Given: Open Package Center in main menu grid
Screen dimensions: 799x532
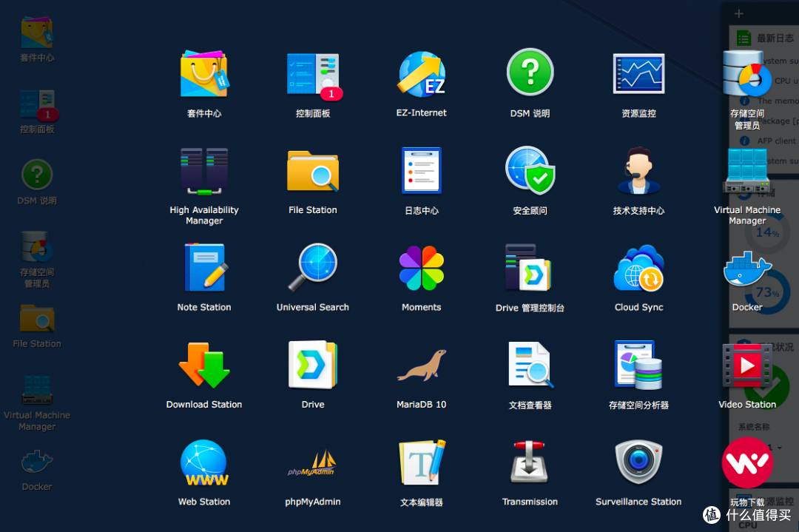Looking at the screenshot, I should tap(204, 75).
